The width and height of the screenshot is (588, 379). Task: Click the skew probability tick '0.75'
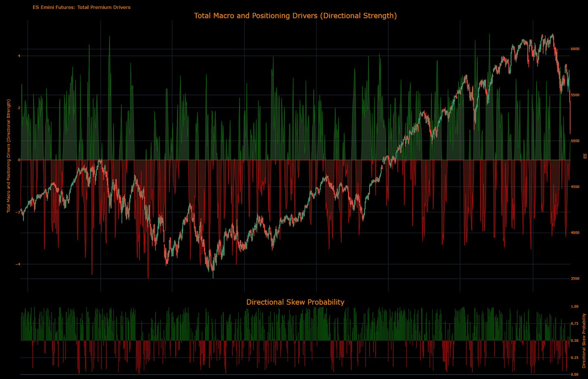click(574, 324)
